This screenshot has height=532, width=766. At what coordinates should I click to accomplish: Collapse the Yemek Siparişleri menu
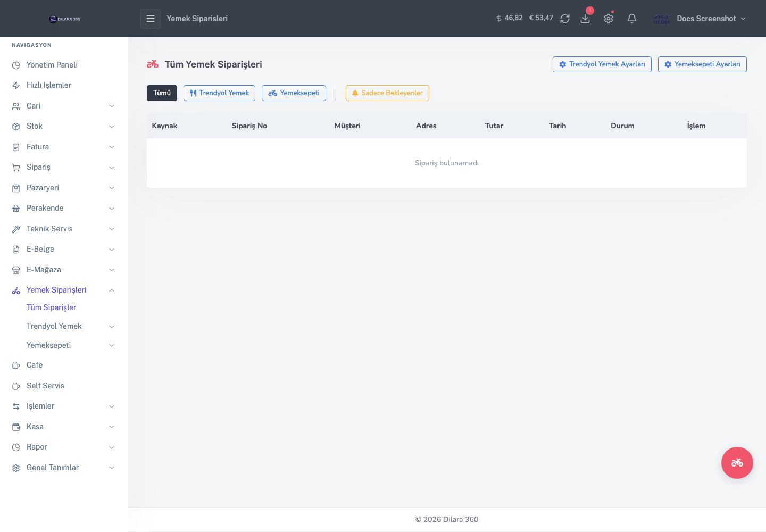112,290
